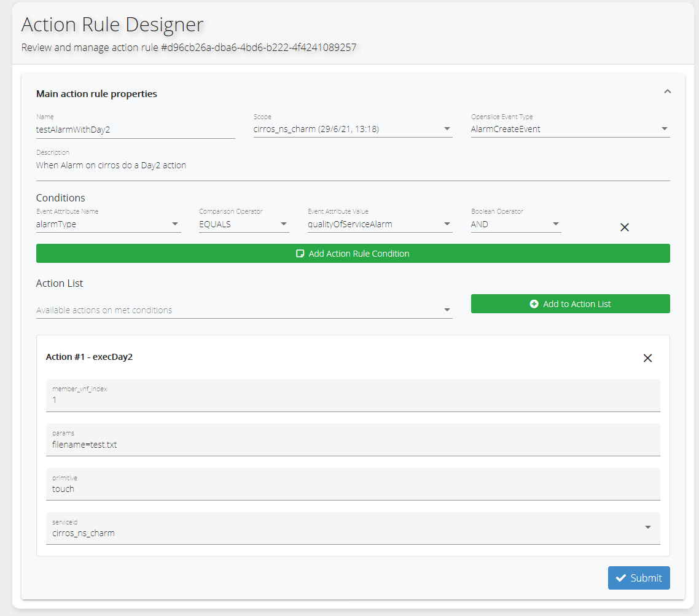
Task: Click into the Description text field
Action: point(353,165)
